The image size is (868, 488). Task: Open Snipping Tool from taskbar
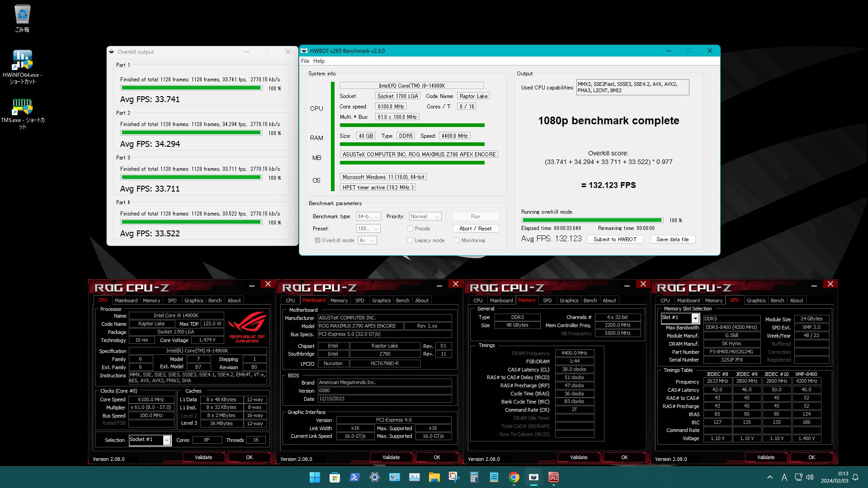pyautogui.click(x=454, y=477)
